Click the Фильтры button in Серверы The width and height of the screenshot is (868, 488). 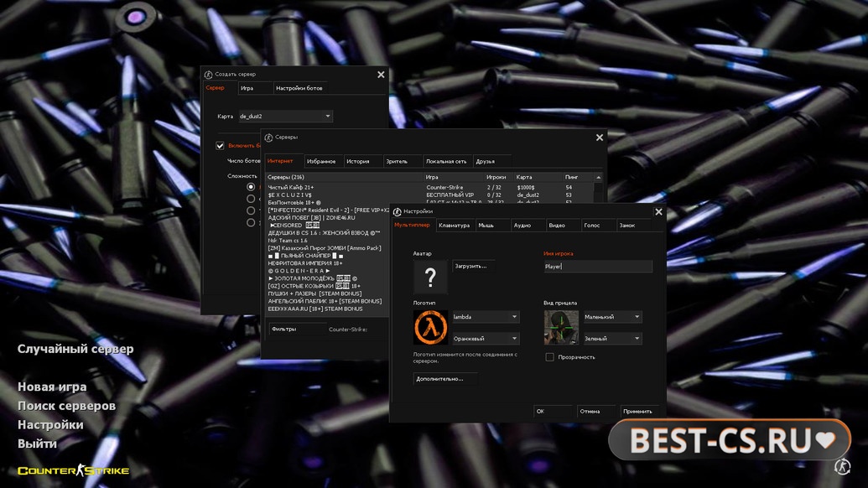(297, 330)
